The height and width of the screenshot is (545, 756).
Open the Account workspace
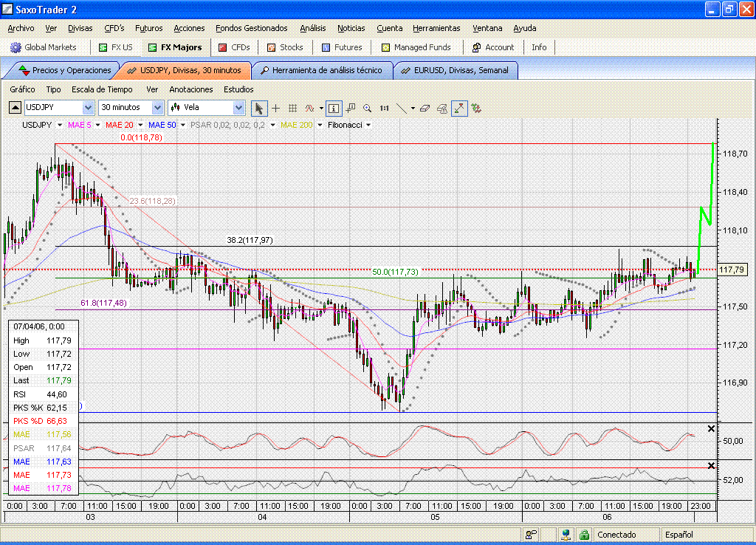(493, 47)
